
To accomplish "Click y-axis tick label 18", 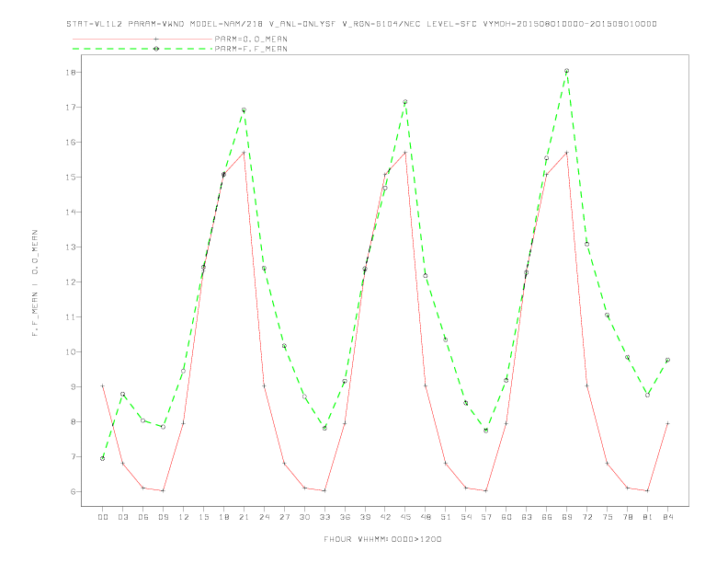I will [71, 73].
